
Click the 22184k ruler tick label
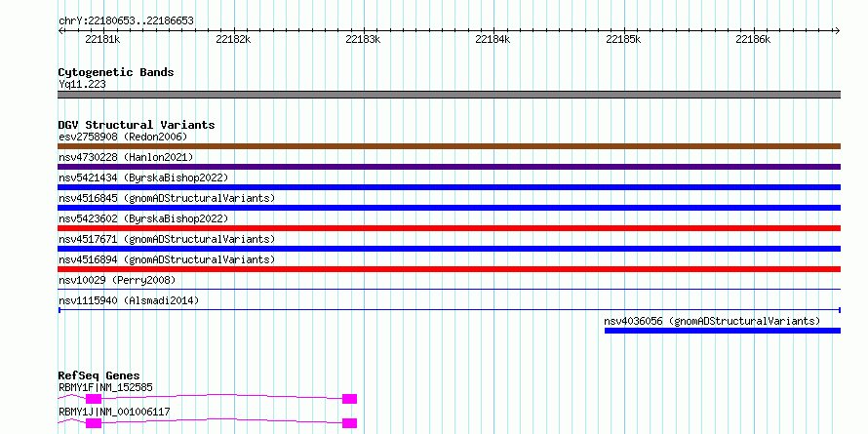(493, 39)
